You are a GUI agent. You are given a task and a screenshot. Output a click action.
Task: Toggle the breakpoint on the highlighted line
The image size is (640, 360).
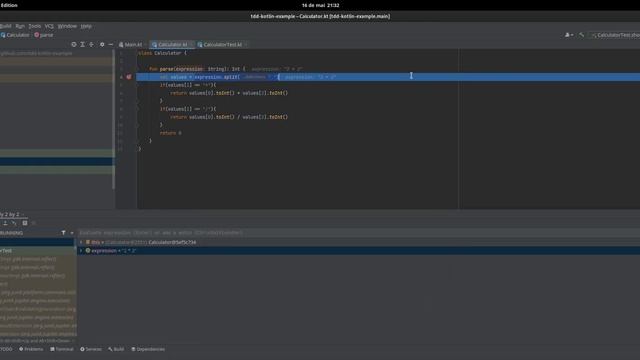pyautogui.click(x=129, y=77)
